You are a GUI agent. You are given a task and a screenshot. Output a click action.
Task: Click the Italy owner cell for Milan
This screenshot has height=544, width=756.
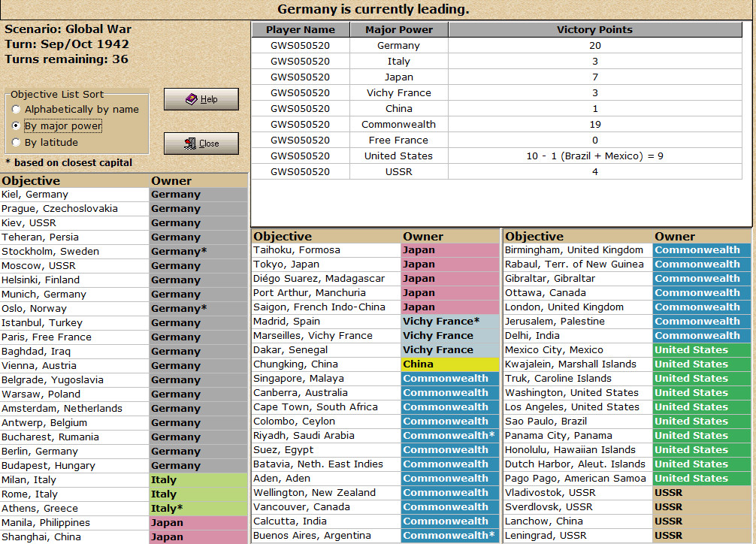click(198, 480)
